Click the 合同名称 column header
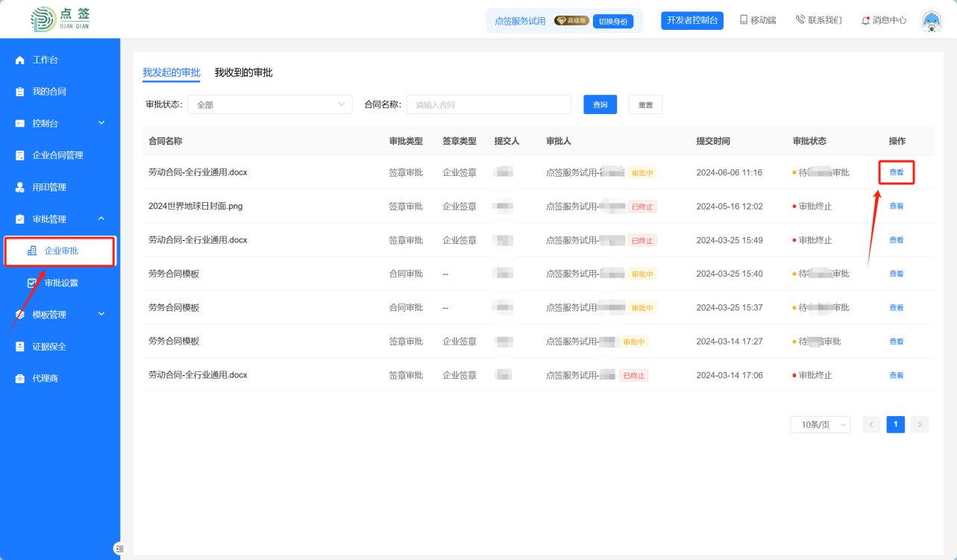This screenshot has height=560, width=957. (166, 141)
